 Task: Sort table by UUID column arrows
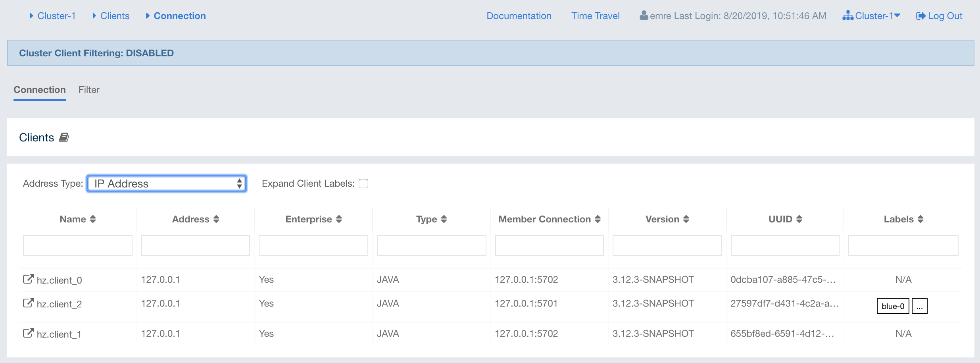(x=799, y=219)
